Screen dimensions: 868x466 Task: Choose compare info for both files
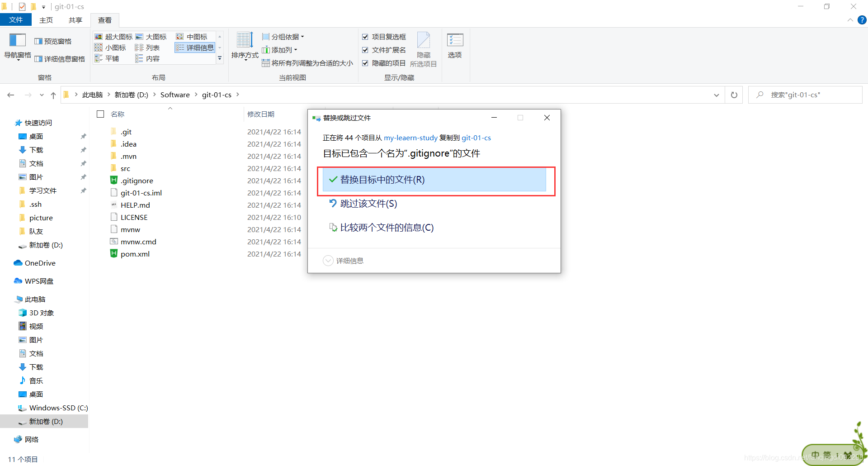(382, 228)
